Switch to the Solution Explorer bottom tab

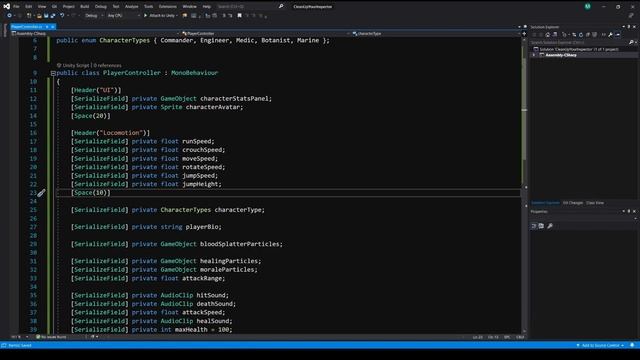point(545,203)
